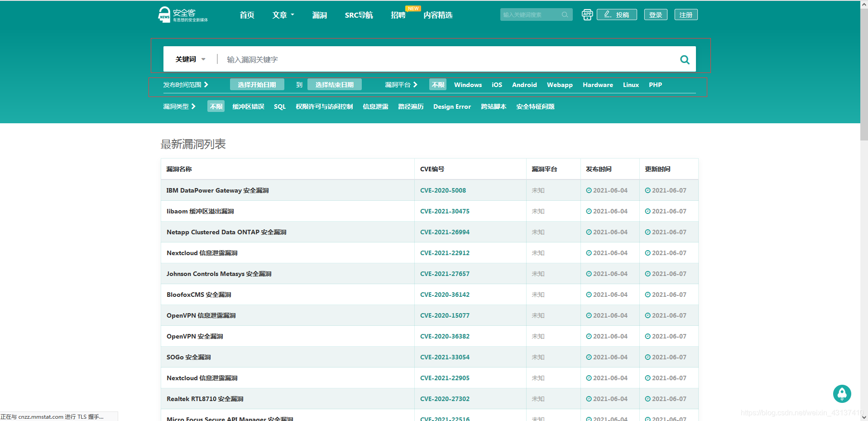Filter by Design Error type
The height and width of the screenshot is (421, 868).
tap(452, 106)
